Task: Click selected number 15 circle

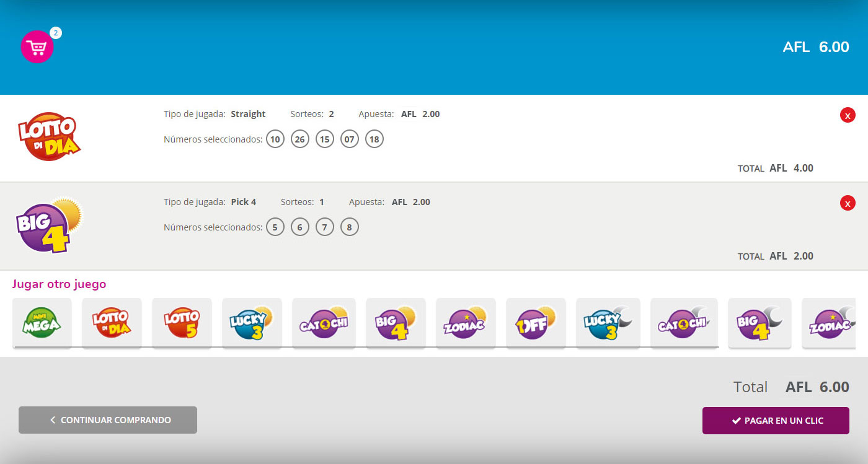Action: [325, 139]
